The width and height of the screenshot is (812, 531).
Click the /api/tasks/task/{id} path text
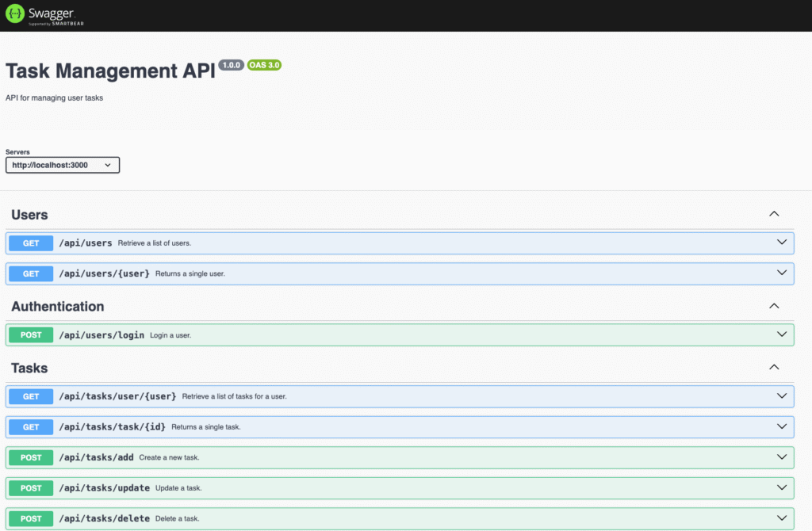click(113, 427)
